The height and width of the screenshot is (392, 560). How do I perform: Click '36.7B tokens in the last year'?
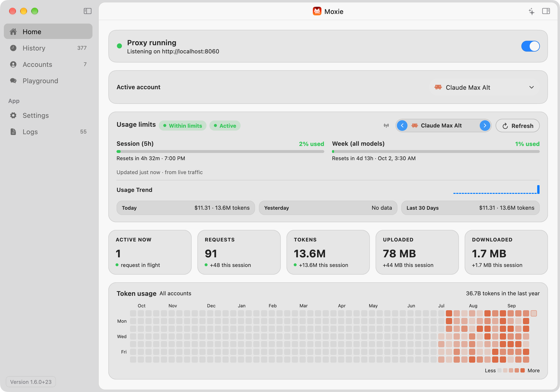coord(503,293)
